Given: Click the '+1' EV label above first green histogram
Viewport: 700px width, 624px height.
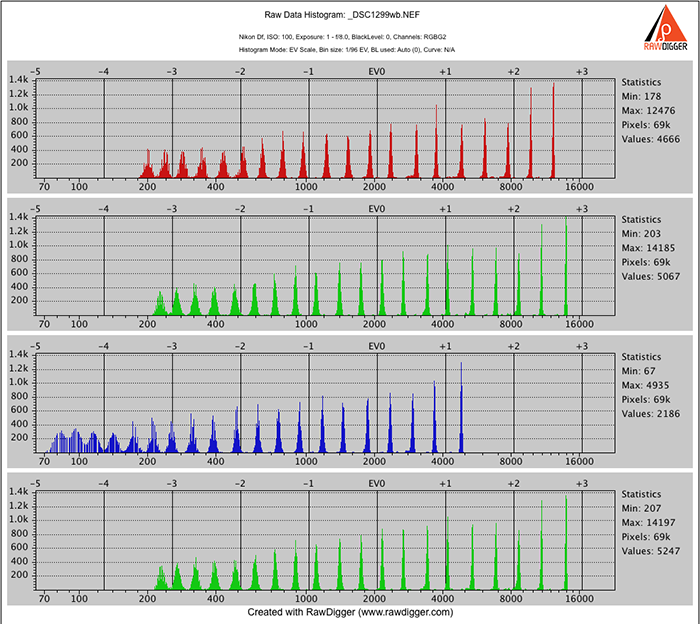Looking at the screenshot, I should pyautogui.click(x=445, y=209).
